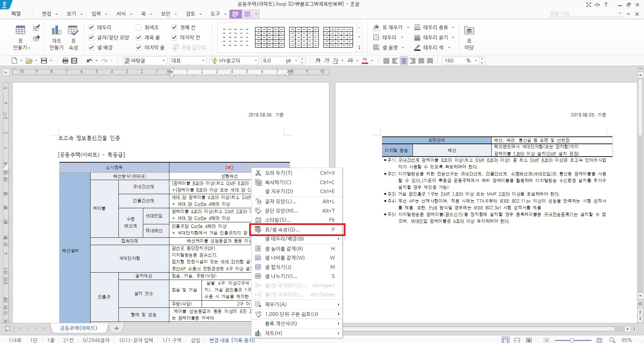Screen dimensions: 644x343
Task: Add a new document tab with plus button
Action: [x=116, y=328]
